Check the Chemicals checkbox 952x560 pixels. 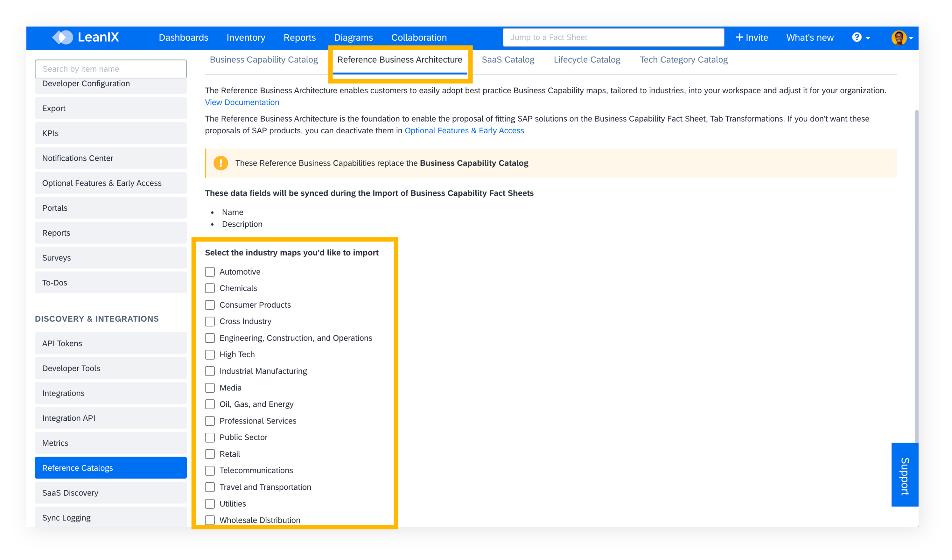tap(210, 288)
